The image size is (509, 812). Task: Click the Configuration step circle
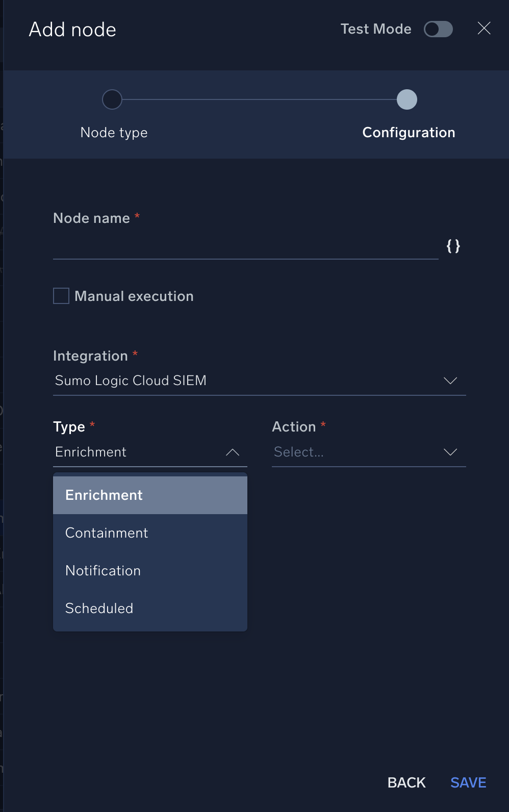pos(407,99)
